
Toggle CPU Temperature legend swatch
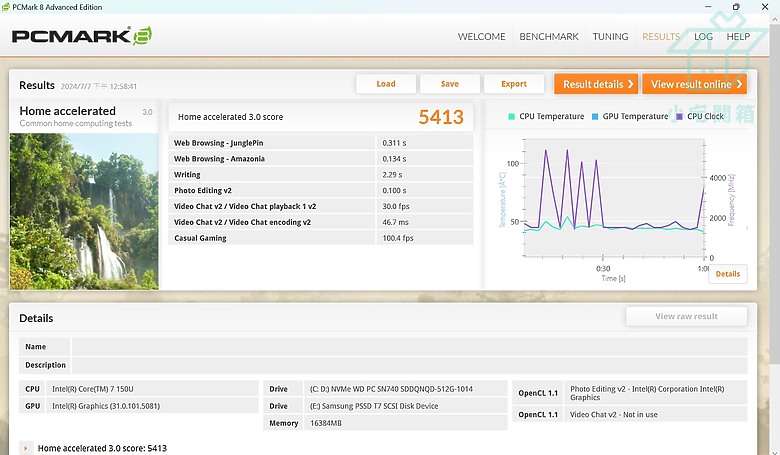click(x=511, y=116)
